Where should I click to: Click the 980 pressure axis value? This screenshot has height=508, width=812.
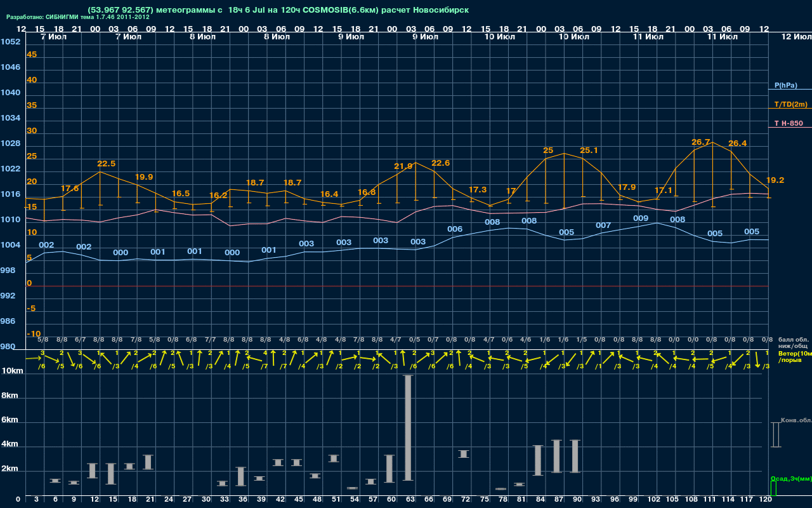(x=8, y=347)
